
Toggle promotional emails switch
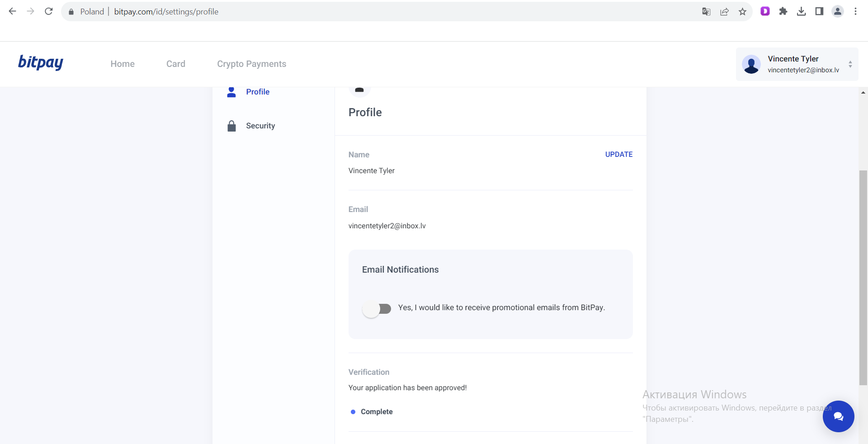click(x=377, y=309)
